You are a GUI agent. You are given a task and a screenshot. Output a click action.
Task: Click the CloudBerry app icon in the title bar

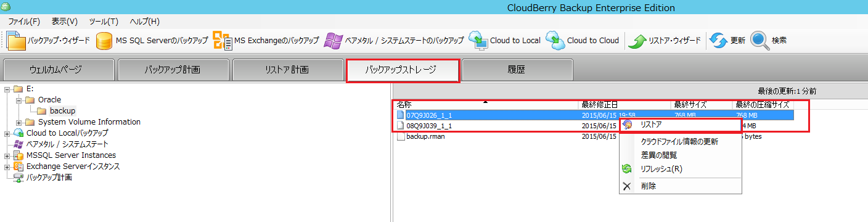click(x=6, y=7)
